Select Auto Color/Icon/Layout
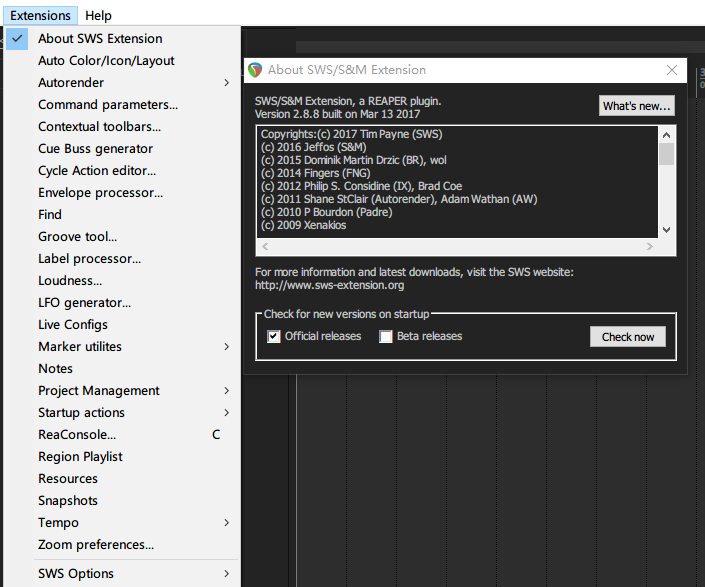705x587 pixels. tap(122, 61)
